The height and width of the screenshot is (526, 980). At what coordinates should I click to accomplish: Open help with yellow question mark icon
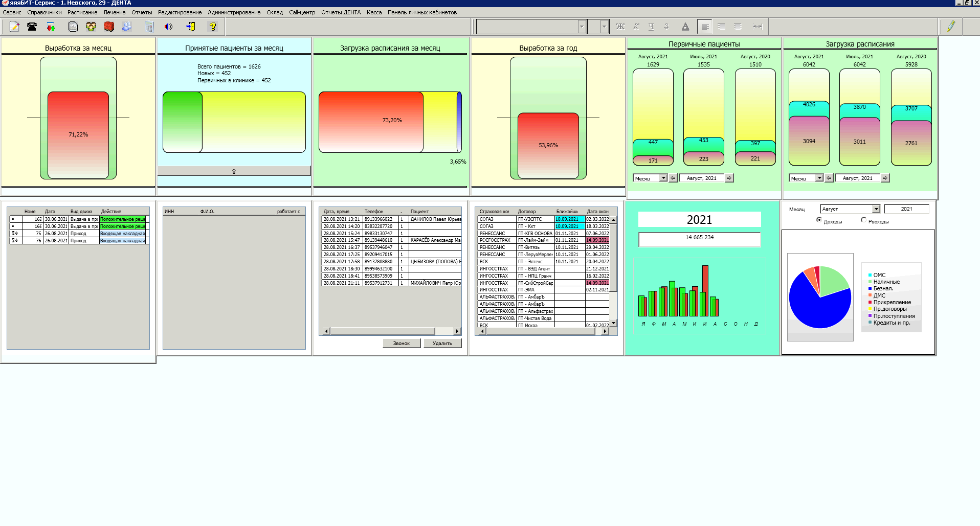tap(213, 27)
